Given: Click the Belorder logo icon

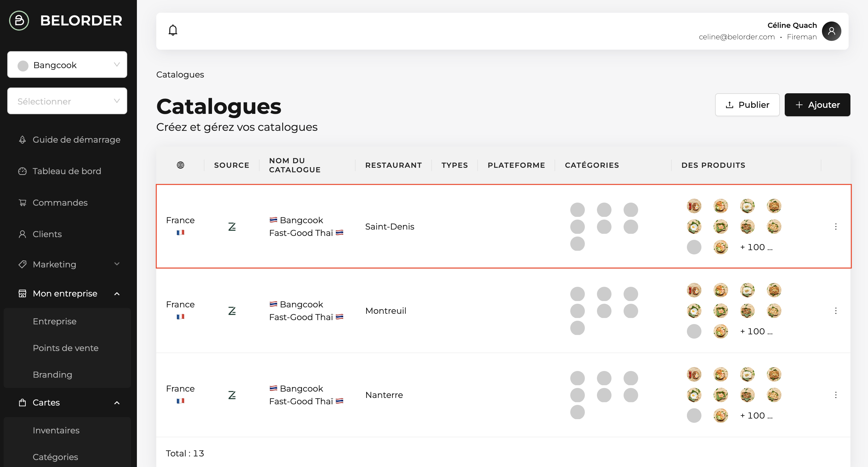Looking at the screenshot, I should point(19,21).
